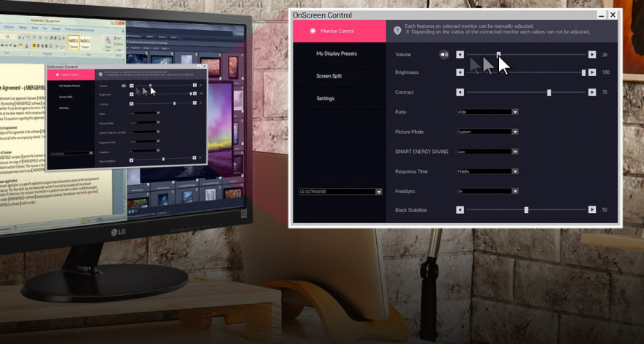This screenshot has width=644, height=344.
Task: Click Brightness decrease arrow in enlarged panel
Action: pos(460,72)
